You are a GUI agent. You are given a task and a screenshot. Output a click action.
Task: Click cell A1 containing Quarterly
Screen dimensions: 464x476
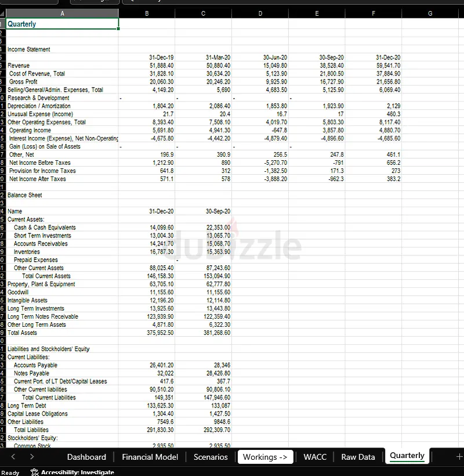pyautogui.click(x=62, y=24)
